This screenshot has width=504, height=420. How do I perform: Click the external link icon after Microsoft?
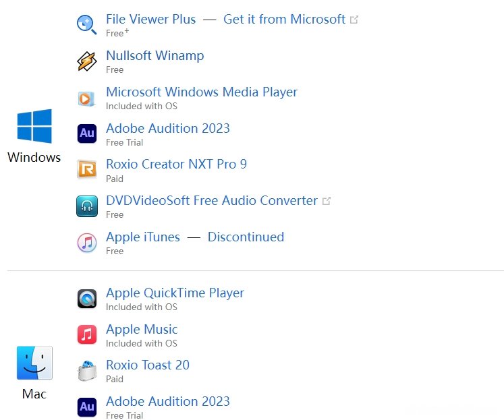point(354,20)
